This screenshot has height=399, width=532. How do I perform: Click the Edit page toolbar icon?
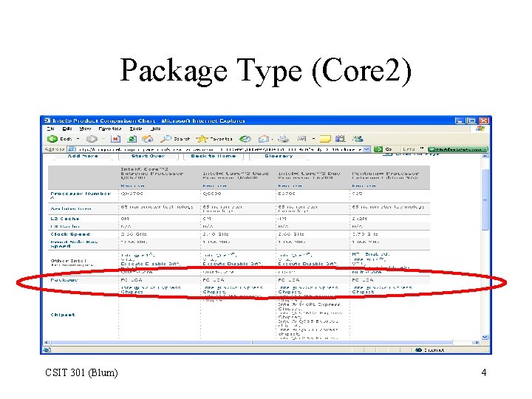pos(301,139)
